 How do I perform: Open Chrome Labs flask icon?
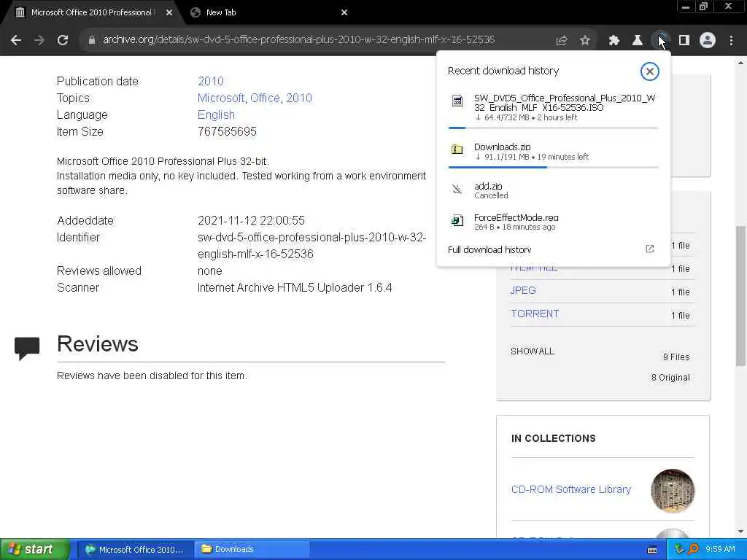pyautogui.click(x=637, y=41)
